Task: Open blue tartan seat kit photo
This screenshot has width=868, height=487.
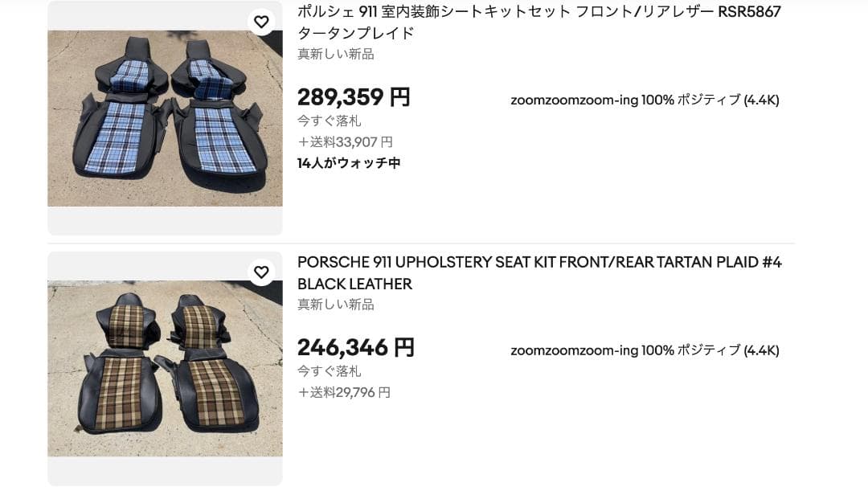Action: (165, 118)
